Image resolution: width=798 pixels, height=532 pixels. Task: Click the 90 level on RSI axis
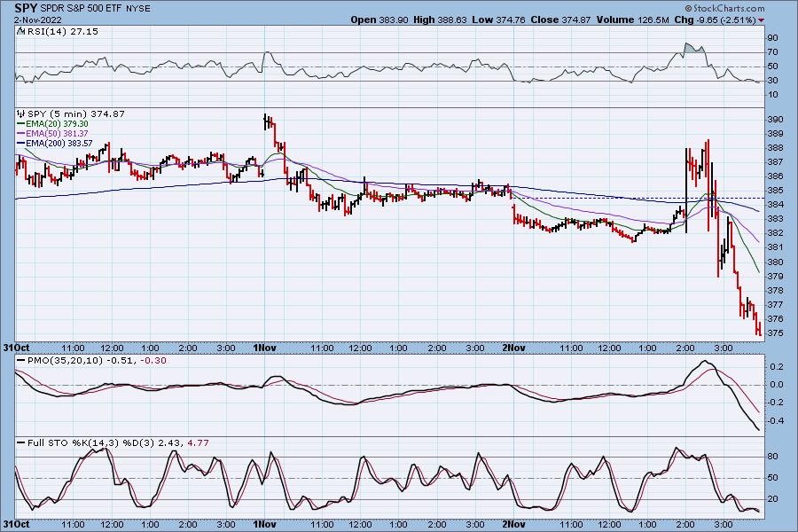coord(772,37)
